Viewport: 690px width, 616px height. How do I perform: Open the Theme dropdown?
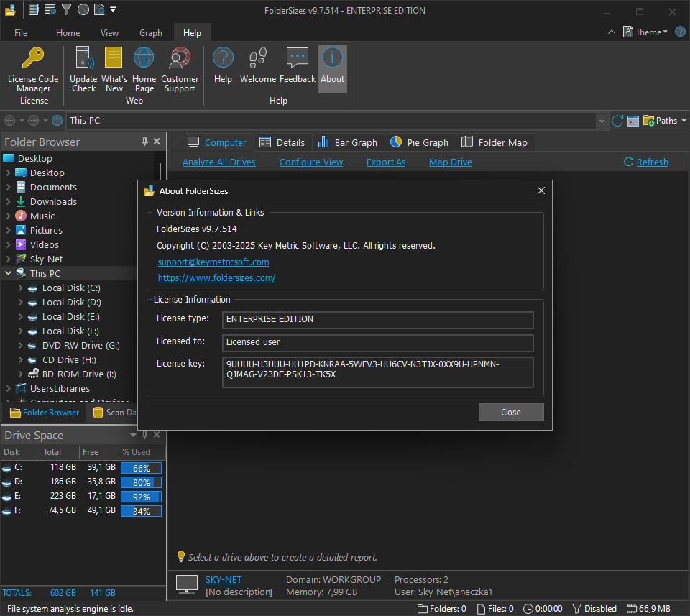645,32
